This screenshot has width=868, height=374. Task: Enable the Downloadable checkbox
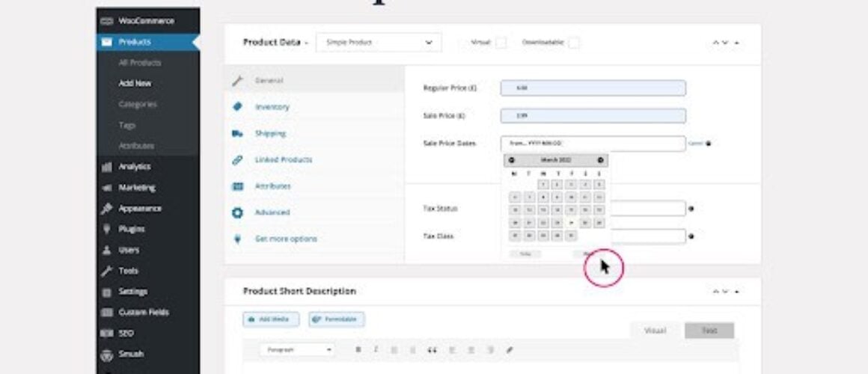(574, 43)
